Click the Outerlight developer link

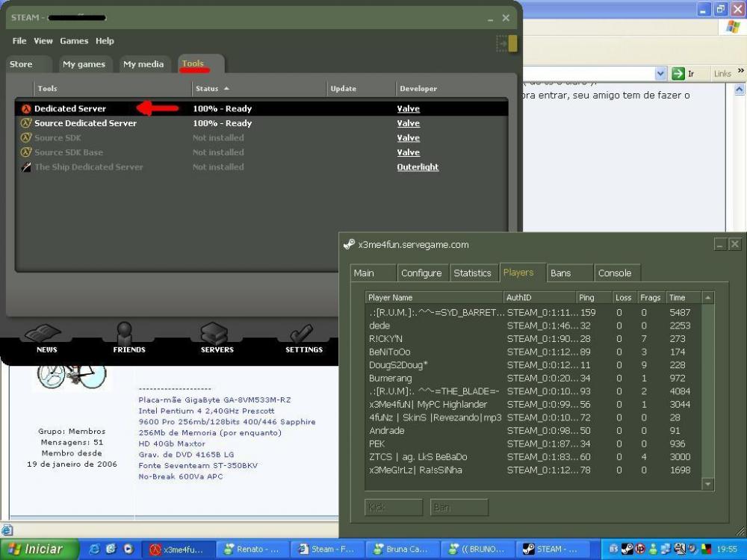[x=418, y=167]
